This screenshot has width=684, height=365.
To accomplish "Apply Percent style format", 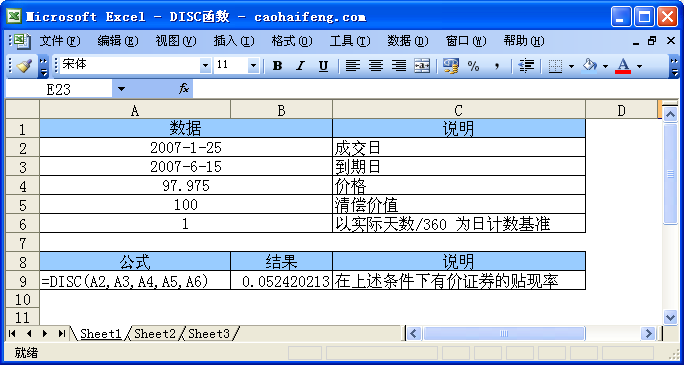I will tap(473, 66).
